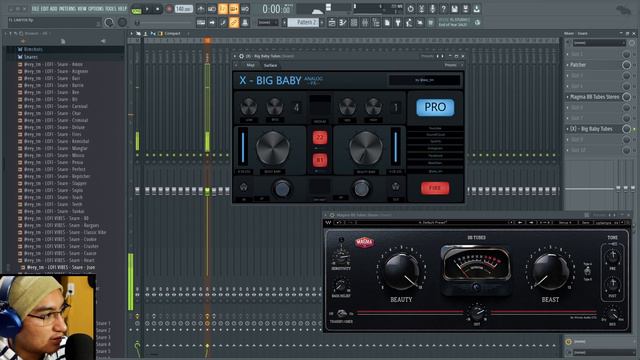Toggle the TRANSFORMER switch in Magma BB Tubes
The width and height of the screenshot is (640, 360).
click(342, 313)
